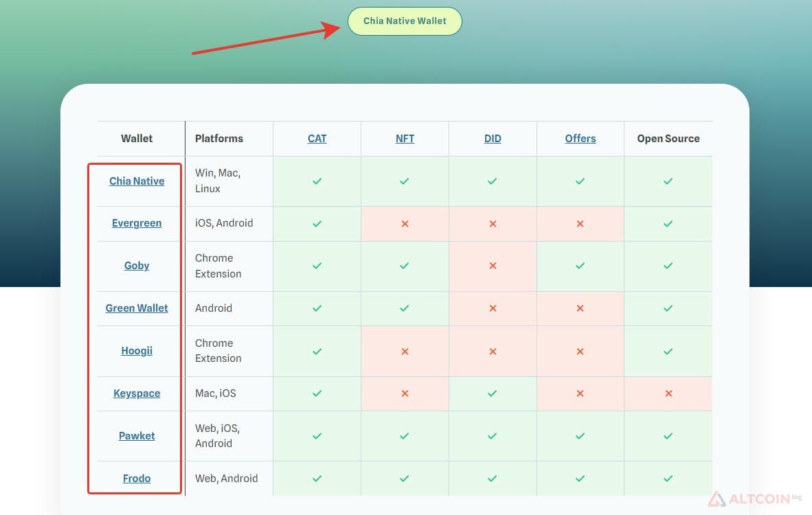Open the Evergreen wallet link

(x=137, y=223)
